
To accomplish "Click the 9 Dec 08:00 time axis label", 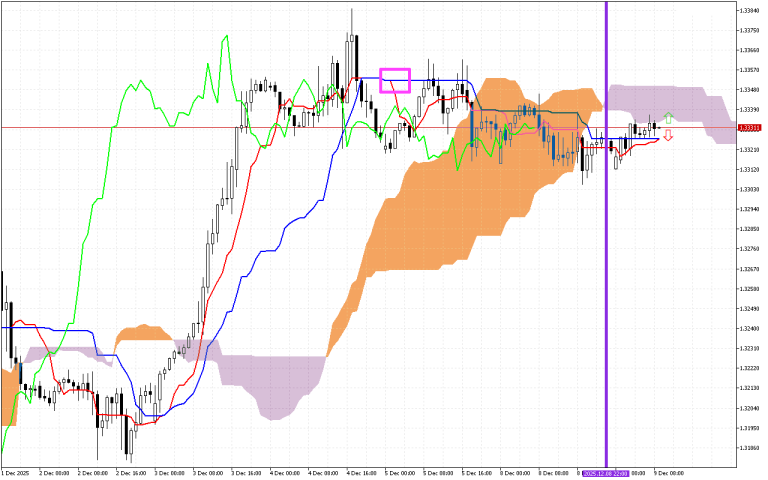I will pos(669,473).
